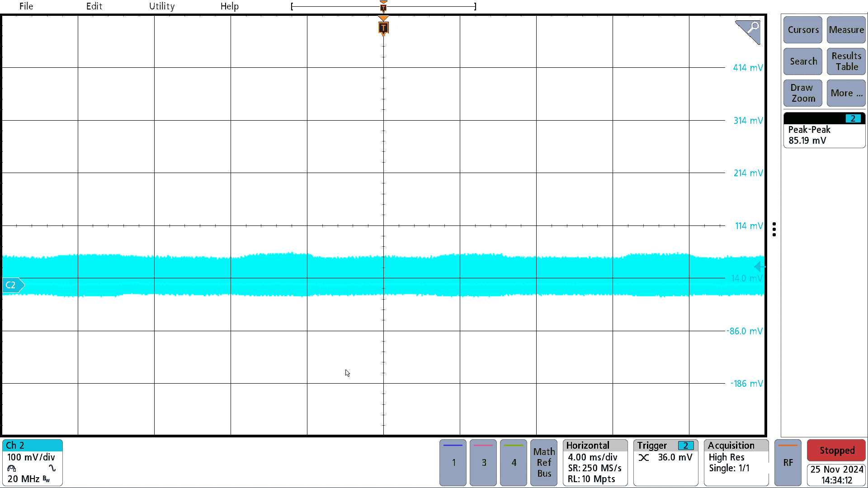
Task: Click the RL: 10 Mpts record length value
Action: coord(591,479)
